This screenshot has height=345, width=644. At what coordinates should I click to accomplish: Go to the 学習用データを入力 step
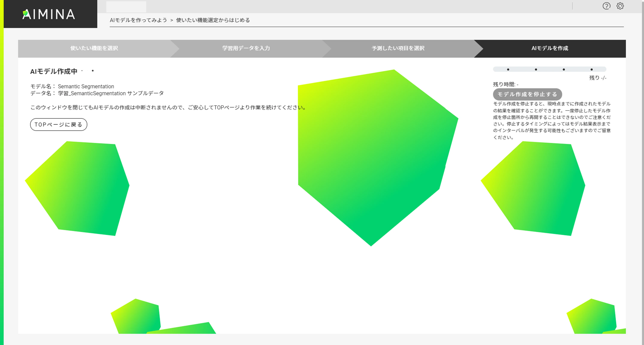click(246, 48)
